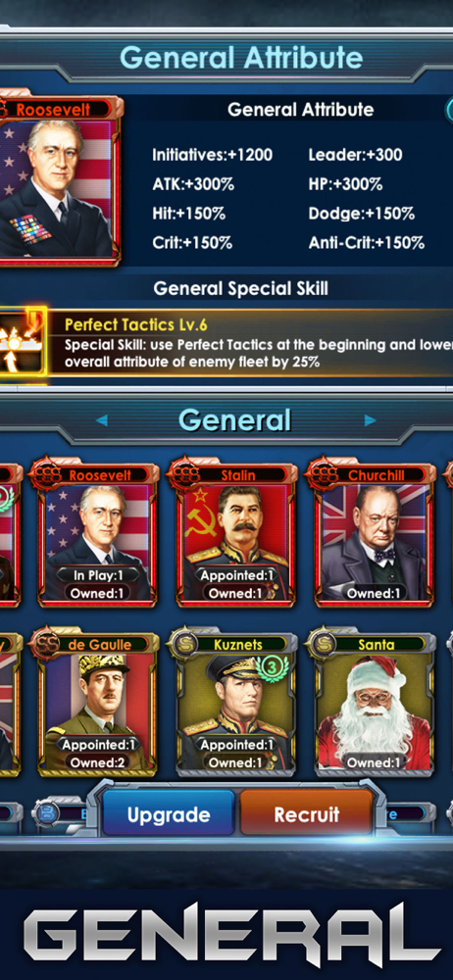453x980 pixels.
Task: Go to previous General page with left arrow
Action: (101, 420)
